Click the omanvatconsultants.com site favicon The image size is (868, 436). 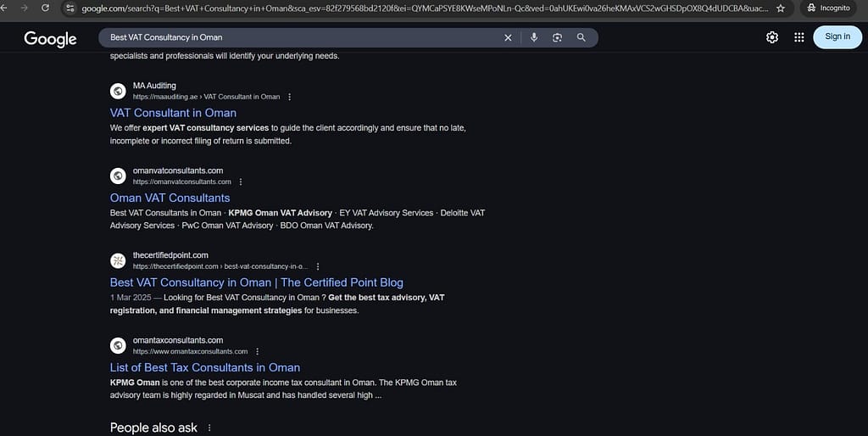click(118, 176)
